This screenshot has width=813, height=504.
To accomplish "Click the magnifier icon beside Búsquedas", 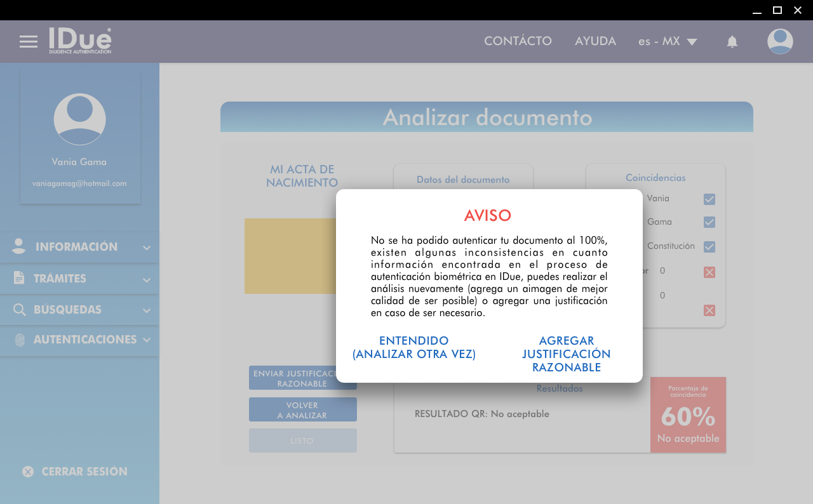I will pyautogui.click(x=20, y=310).
